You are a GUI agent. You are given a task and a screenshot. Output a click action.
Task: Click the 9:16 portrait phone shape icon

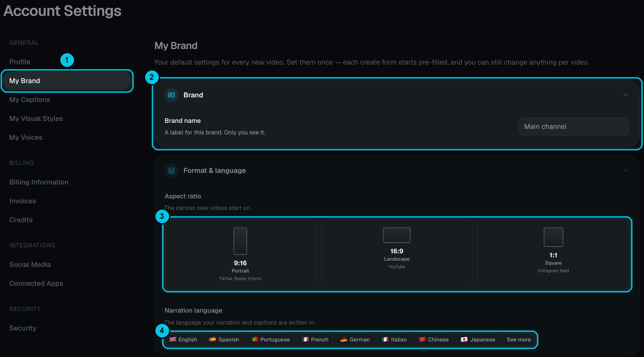240,241
